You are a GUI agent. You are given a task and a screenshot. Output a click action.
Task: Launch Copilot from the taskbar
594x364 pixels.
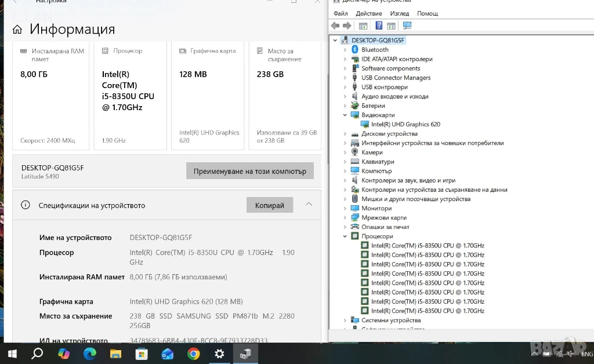[x=63, y=354]
